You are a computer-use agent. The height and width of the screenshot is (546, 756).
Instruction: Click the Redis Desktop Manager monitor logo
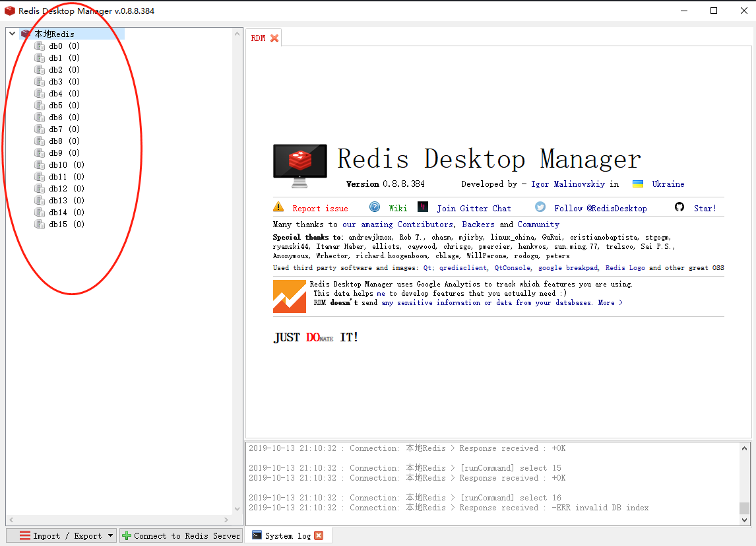pyautogui.click(x=300, y=166)
